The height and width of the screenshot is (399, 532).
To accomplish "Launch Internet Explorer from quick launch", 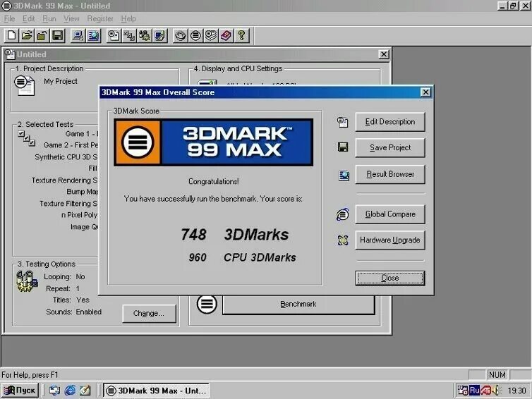I will tap(71, 391).
